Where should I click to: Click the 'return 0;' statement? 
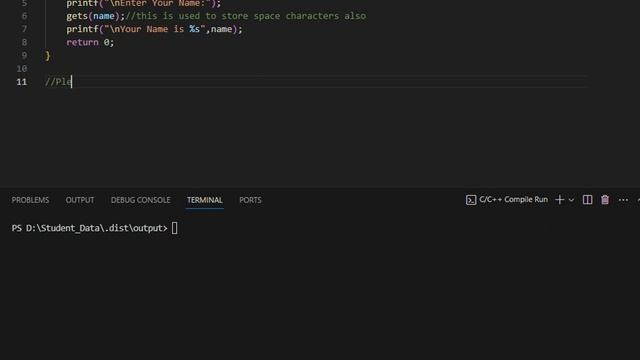pyautogui.click(x=90, y=42)
